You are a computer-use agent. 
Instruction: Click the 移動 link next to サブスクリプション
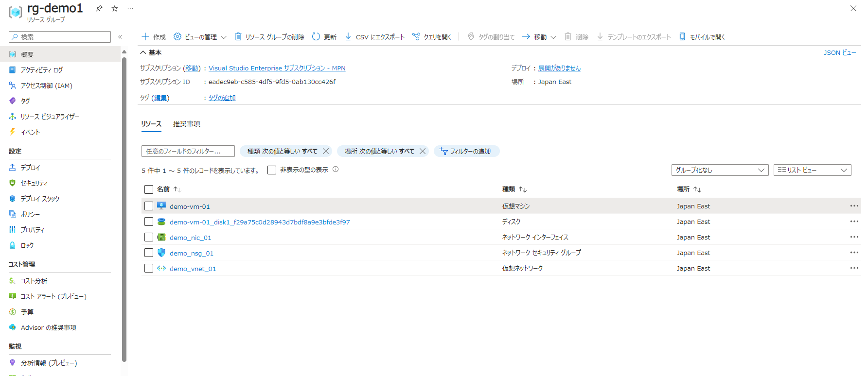click(192, 68)
